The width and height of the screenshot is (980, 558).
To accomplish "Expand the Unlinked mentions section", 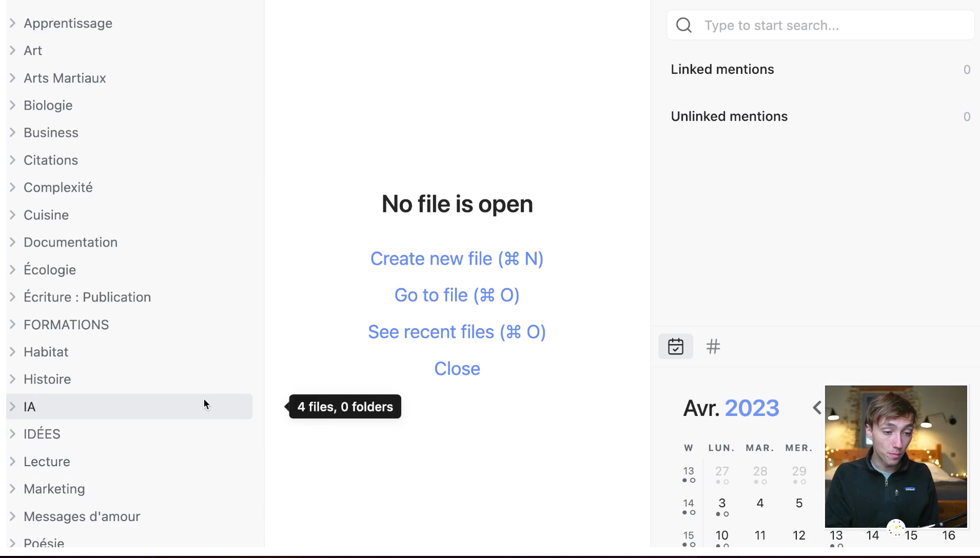I will point(729,116).
